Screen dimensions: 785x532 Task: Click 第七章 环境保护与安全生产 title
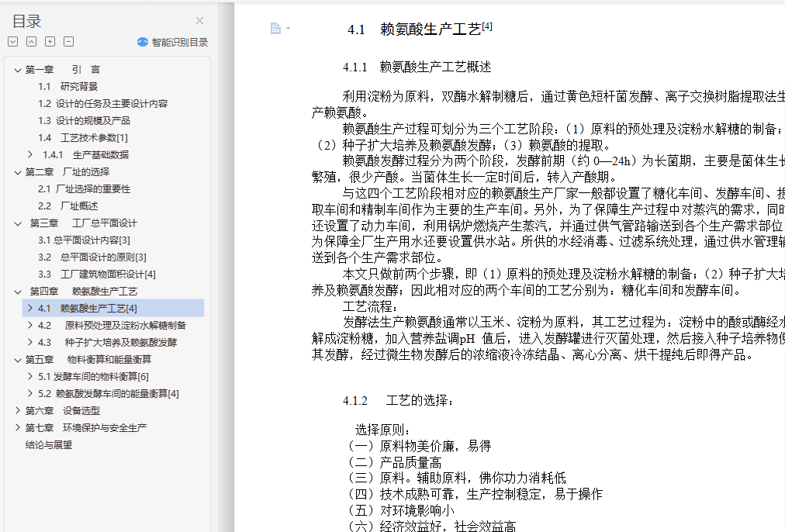(x=86, y=428)
